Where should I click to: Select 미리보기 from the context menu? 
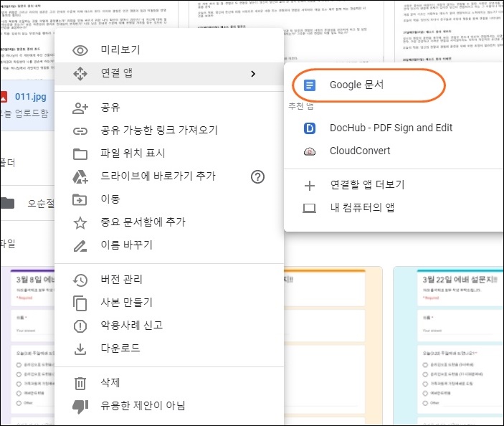point(169,50)
